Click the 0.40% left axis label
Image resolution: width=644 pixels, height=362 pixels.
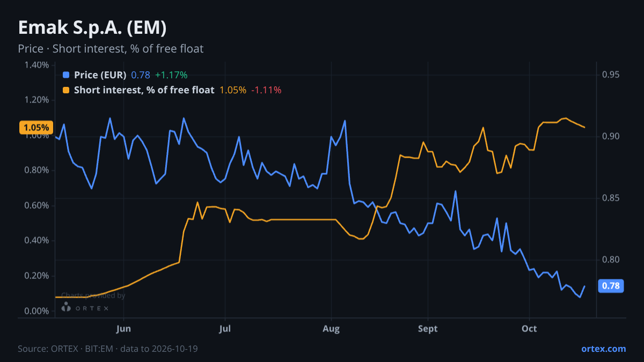[x=37, y=240]
